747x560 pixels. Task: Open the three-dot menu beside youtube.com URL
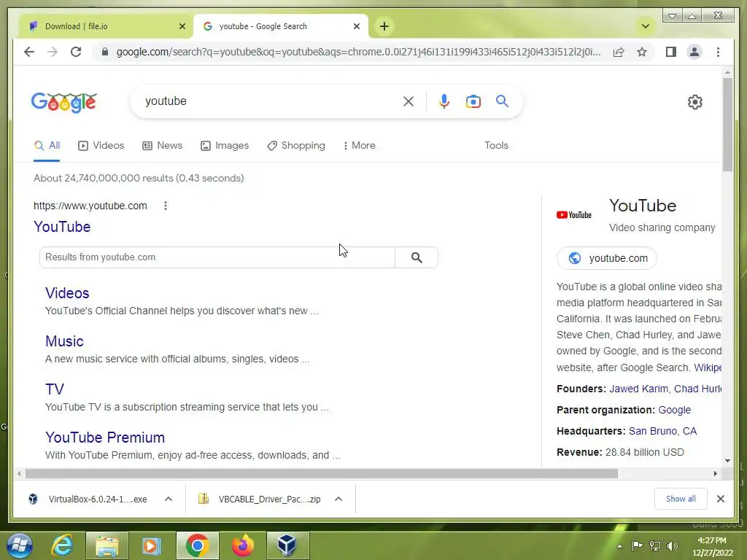pos(166,206)
